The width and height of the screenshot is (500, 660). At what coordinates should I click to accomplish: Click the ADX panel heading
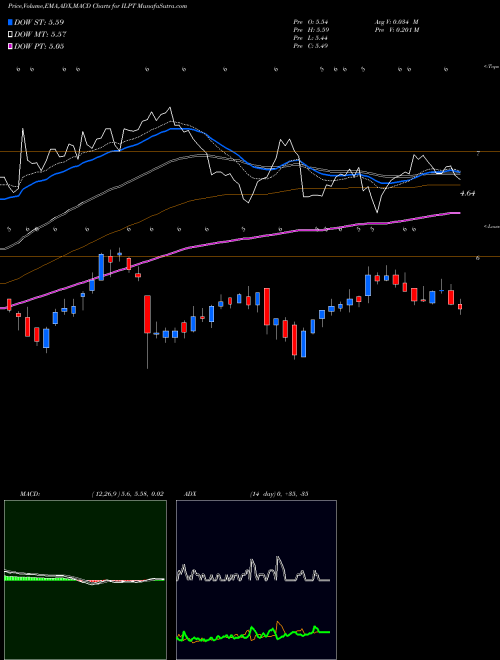pyautogui.click(x=190, y=494)
